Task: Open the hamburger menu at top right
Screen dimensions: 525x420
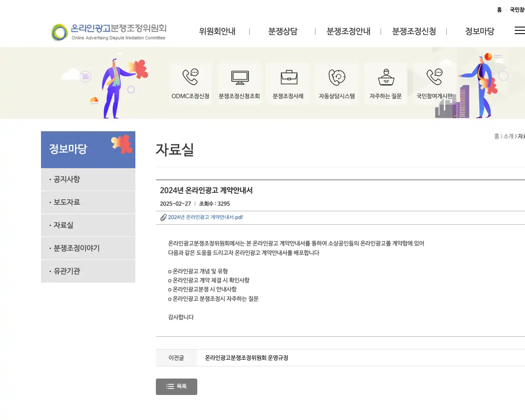Action: pyautogui.click(x=519, y=30)
